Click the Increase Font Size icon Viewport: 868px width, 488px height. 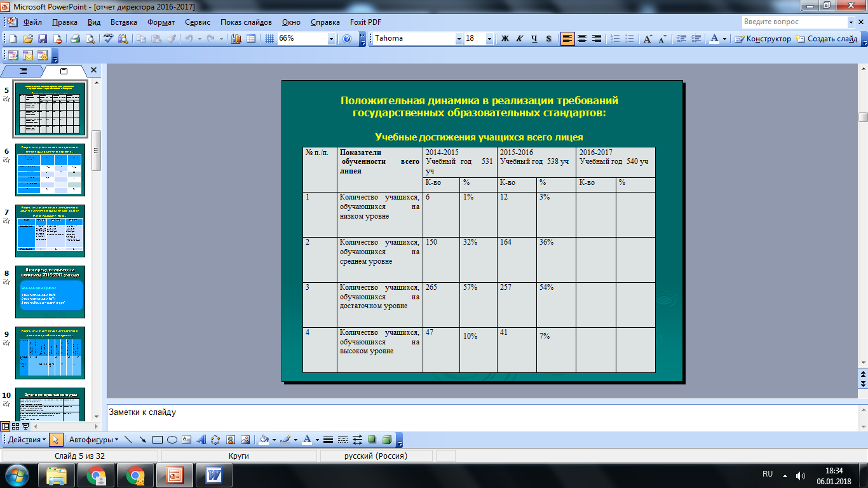(x=648, y=39)
